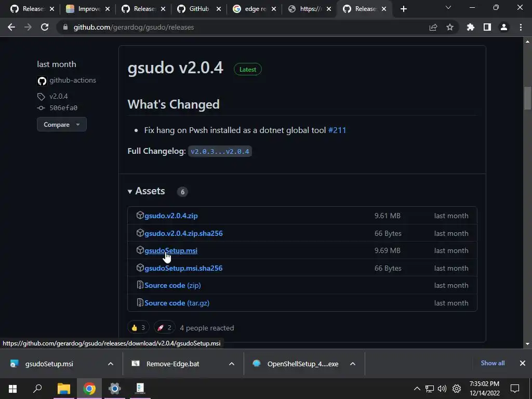Open the downloaded gsudoSetup.msi file
Screen dimensions: 532x399
pyautogui.click(x=49, y=364)
